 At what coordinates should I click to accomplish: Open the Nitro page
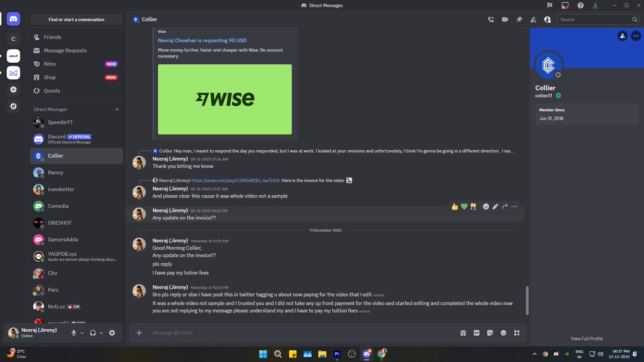click(76, 64)
